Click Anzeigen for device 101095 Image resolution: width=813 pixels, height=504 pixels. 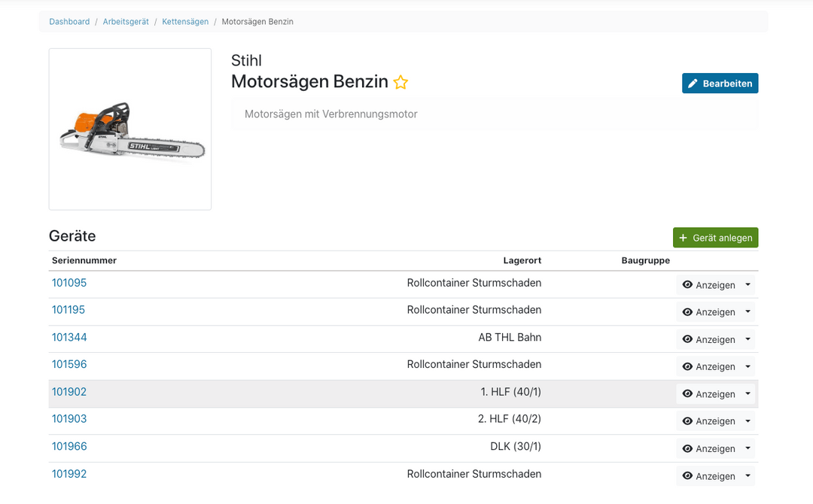pyautogui.click(x=708, y=285)
